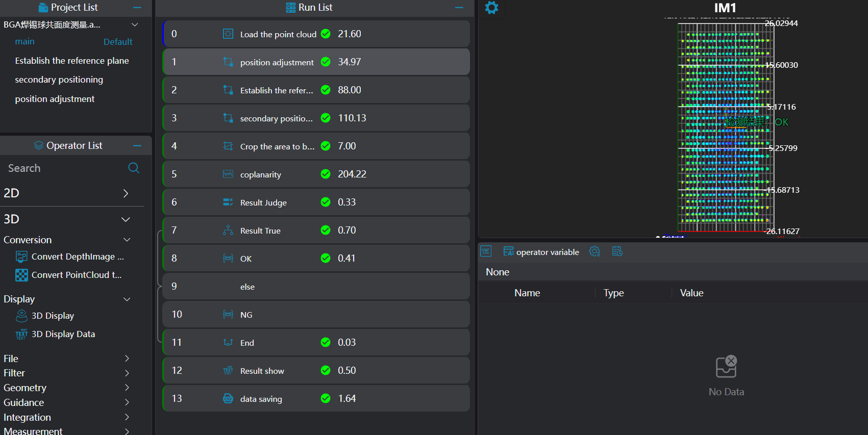Collapse the Conversion operator group
The width and height of the screenshot is (868, 435).
tap(127, 240)
